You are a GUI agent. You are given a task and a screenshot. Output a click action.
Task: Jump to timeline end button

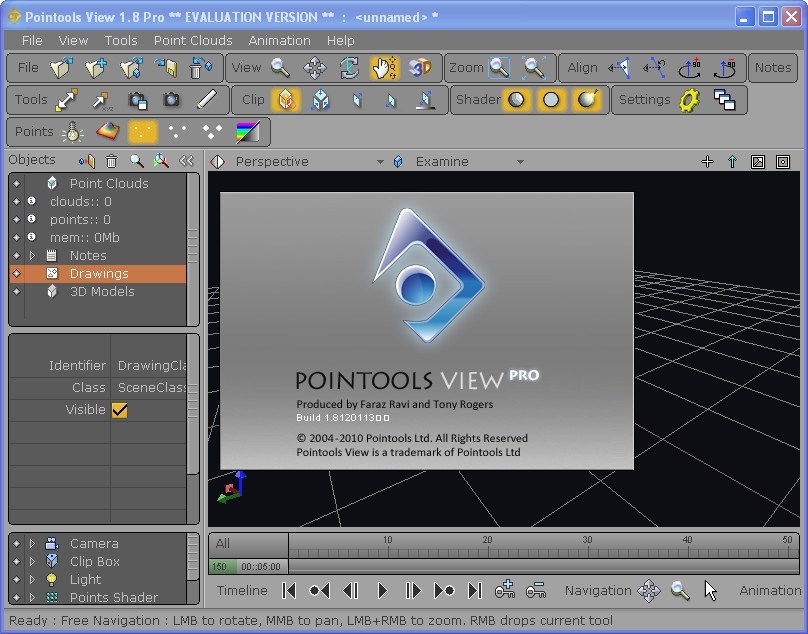[x=475, y=591]
